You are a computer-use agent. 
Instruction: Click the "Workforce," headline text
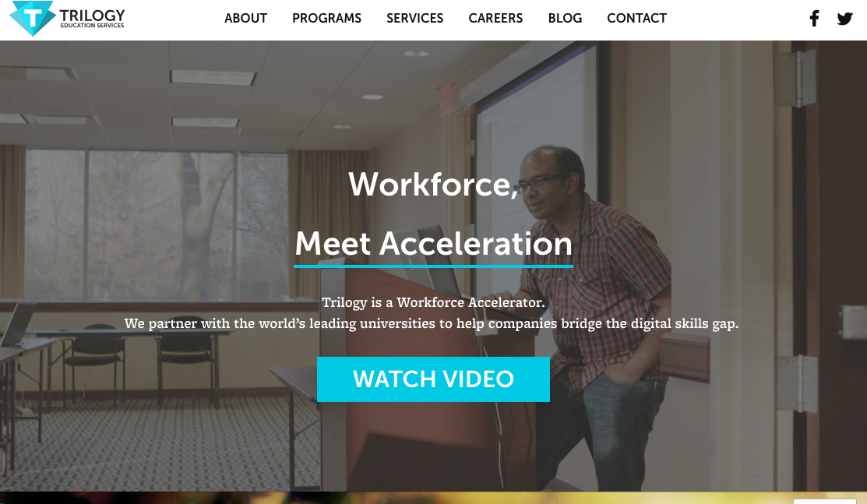click(x=433, y=184)
